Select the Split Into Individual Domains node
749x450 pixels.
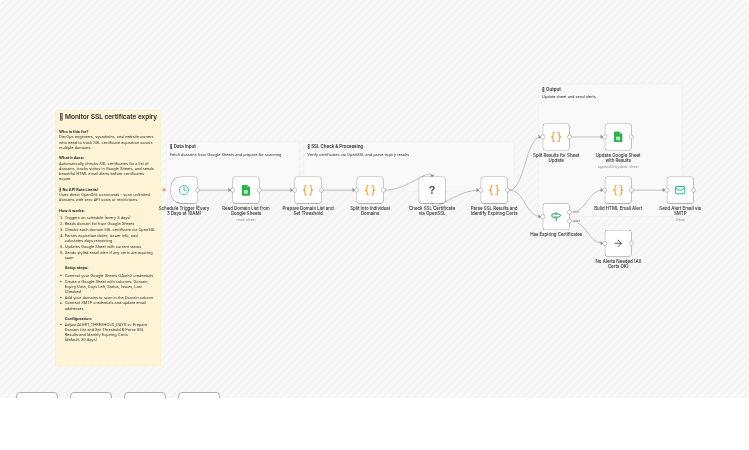(x=370, y=190)
